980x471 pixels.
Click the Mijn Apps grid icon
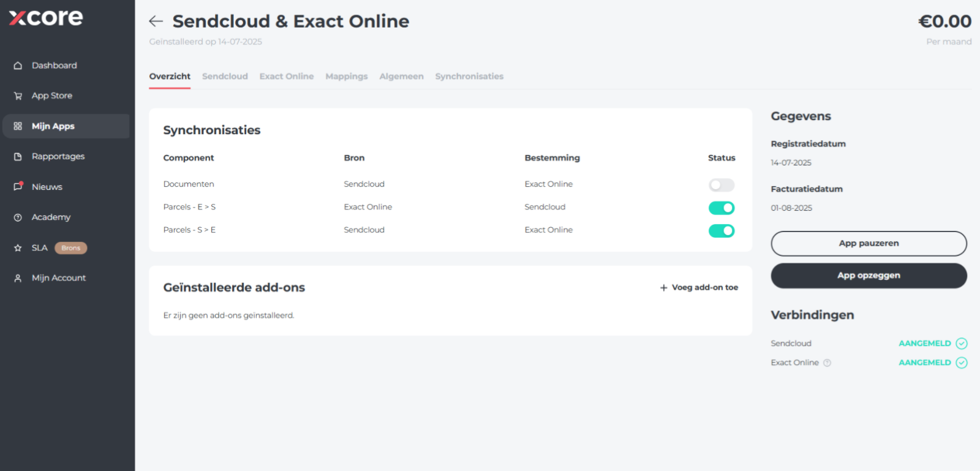18,126
